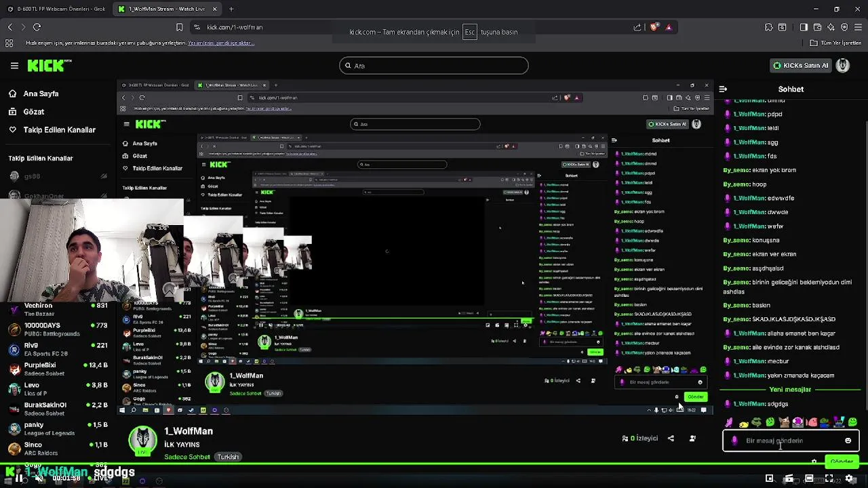Click the Sohbet chat header title
The width and height of the screenshot is (868, 488).
791,89
